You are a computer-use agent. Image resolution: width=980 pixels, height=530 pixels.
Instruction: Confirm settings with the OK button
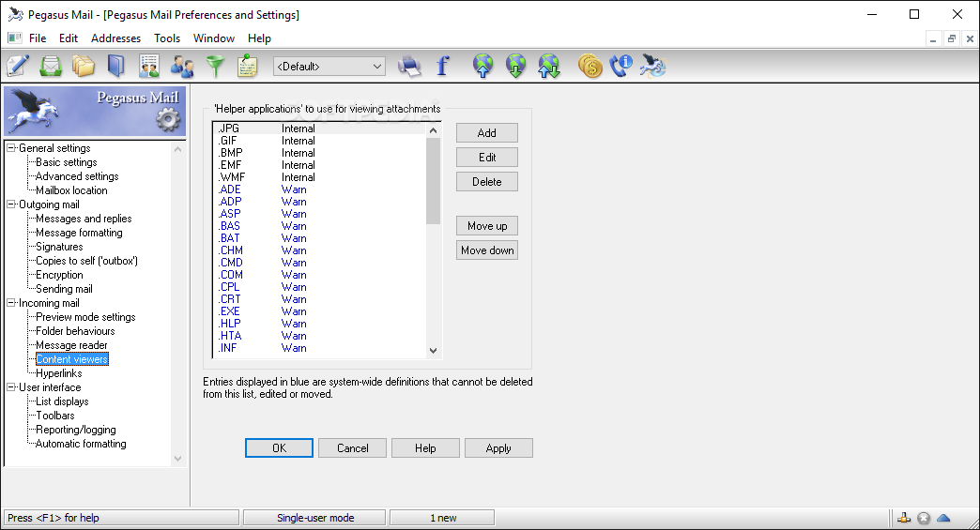[279, 448]
